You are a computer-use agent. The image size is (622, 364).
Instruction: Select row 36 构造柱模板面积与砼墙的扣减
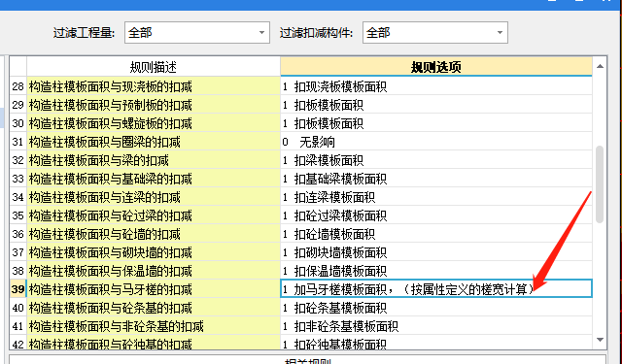(x=154, y=234)
